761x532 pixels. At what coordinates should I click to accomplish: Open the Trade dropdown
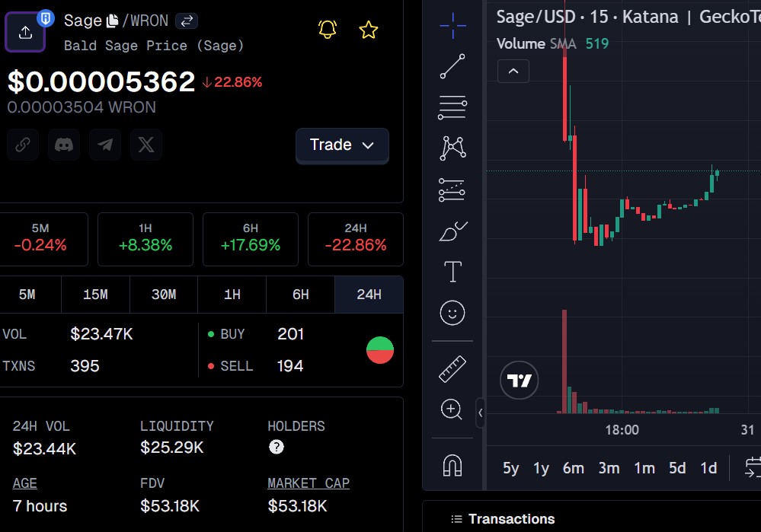coord(342,145)
